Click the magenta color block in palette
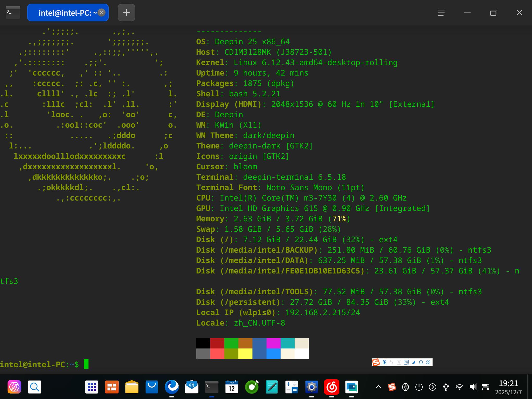 point(274,343)
